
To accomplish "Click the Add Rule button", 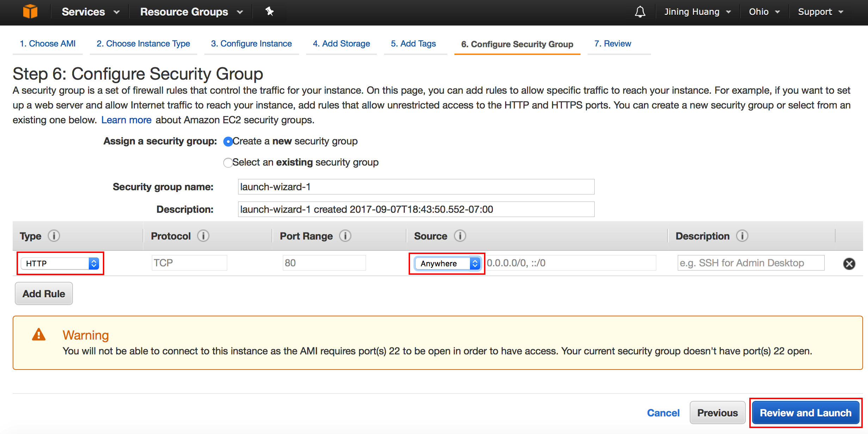I will (x=43, y=293).
